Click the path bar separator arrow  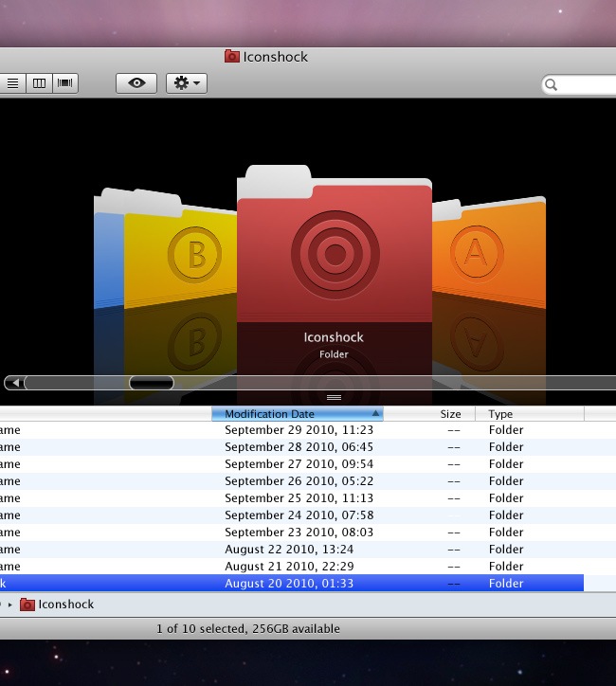click(x=9, y=605)
